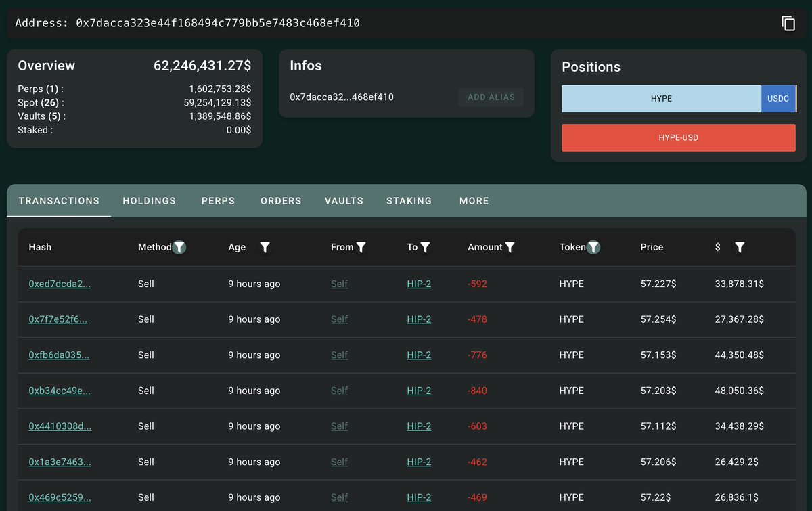812x511 pixels.
Task: Click the Staked overview row
Action: [x=135, y=130]
